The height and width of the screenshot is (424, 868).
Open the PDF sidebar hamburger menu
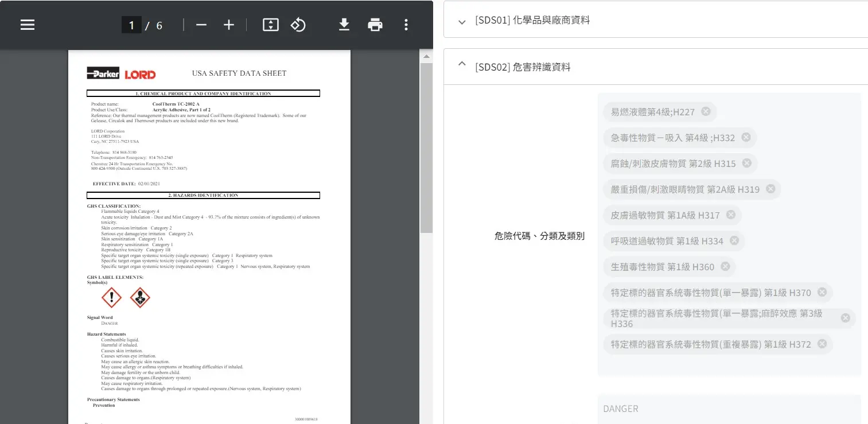(x=28, y=25)
